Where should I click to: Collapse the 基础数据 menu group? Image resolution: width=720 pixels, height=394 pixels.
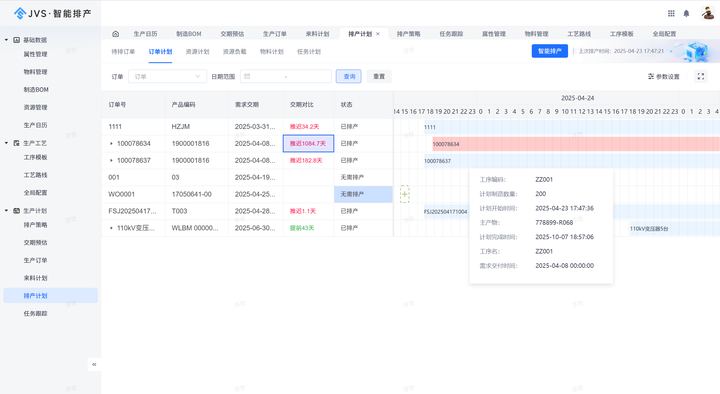coord(6,40)
